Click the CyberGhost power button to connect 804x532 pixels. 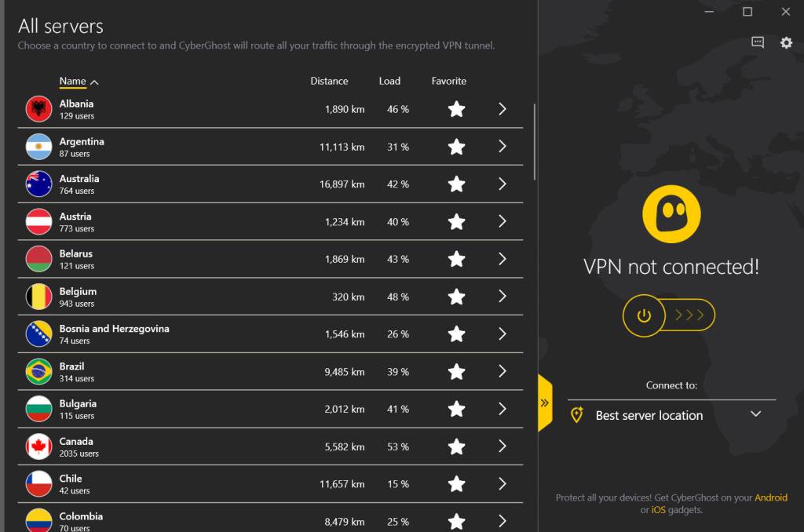[644, 315]
